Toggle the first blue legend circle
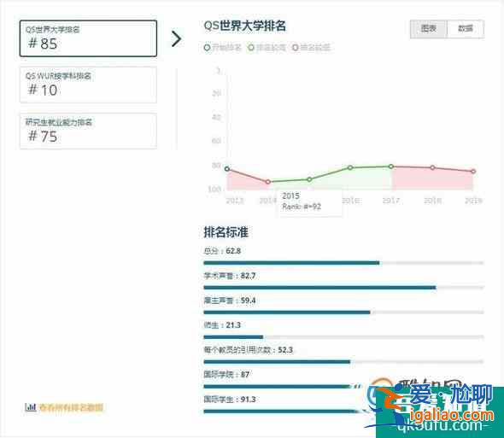Screen dimensions: 504x438 pyautogui.click(x=207, y=48)
